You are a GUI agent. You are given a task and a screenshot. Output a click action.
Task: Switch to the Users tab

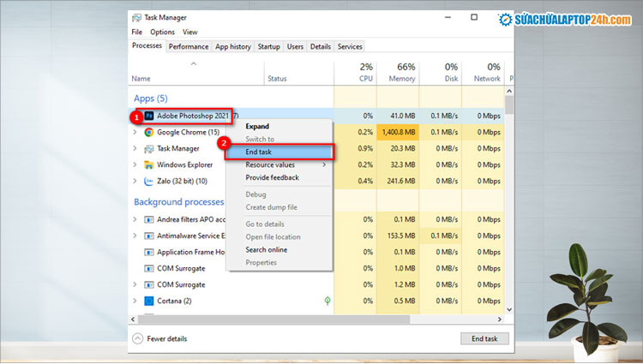point(295,46)
